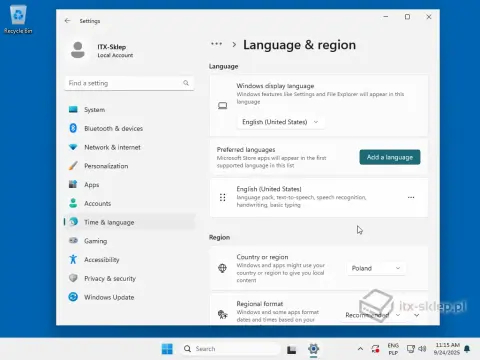The height and width of the screenshot is (360, 480).
Task: Click the Regional format icon
Action: [x=222, y=314]
